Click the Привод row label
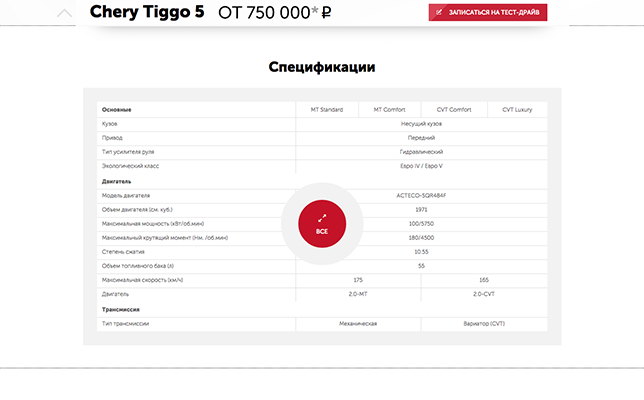 [x=112, y=138]
